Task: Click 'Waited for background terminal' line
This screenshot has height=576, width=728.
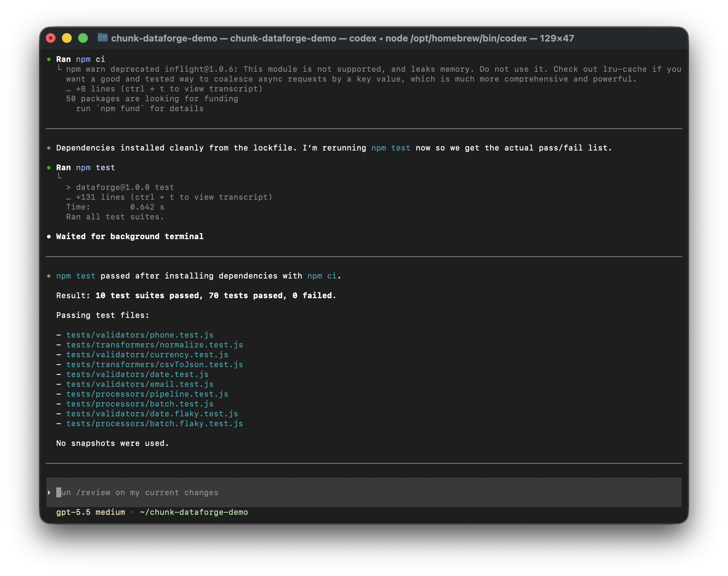Action: click(x=130, y=236)
